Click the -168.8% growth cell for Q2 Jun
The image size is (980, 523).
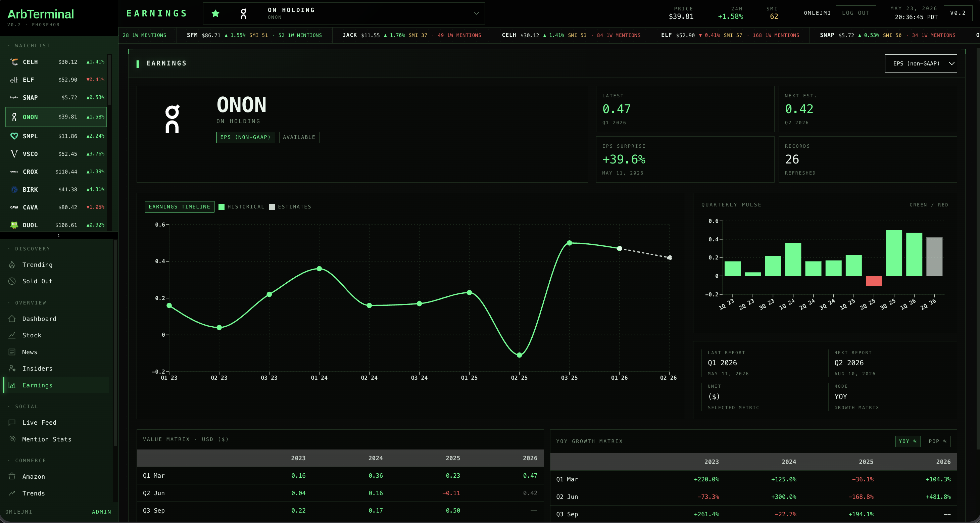pos(861,497)
